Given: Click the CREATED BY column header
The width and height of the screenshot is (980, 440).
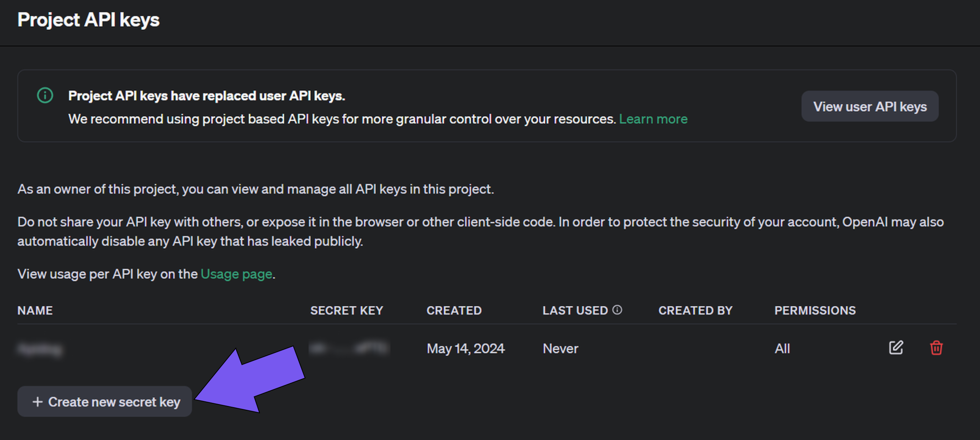Looking at the screenshot, I should coord(695,310).
